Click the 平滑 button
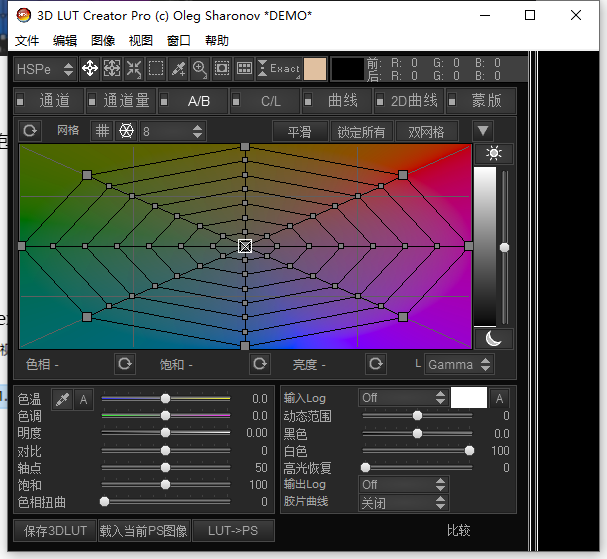The width and height of the screenshot is (607, 559). coord(300,132)
